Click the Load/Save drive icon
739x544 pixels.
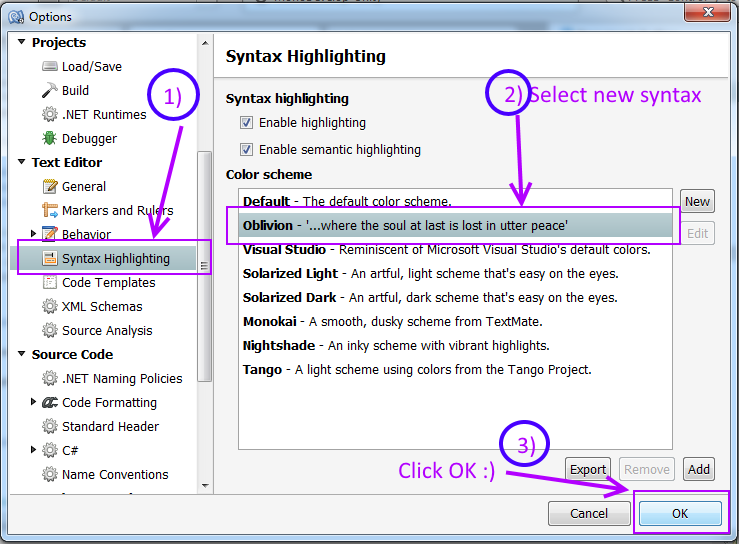(x=49, y=66)
